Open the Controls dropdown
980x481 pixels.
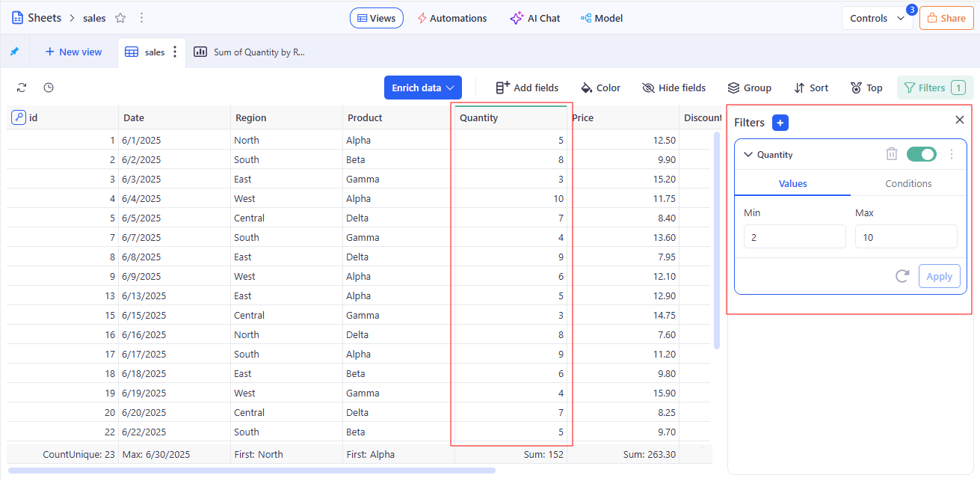tap(877, 19)
